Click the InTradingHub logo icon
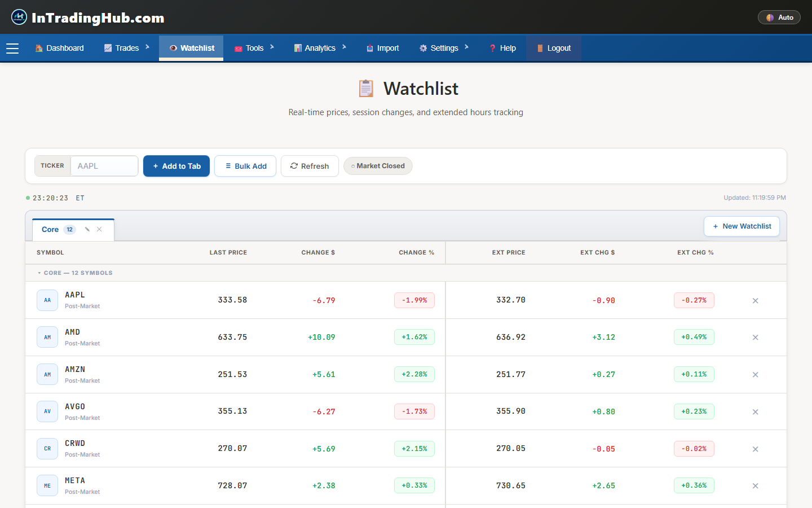The image size is (812, 508). coord(19,17)
